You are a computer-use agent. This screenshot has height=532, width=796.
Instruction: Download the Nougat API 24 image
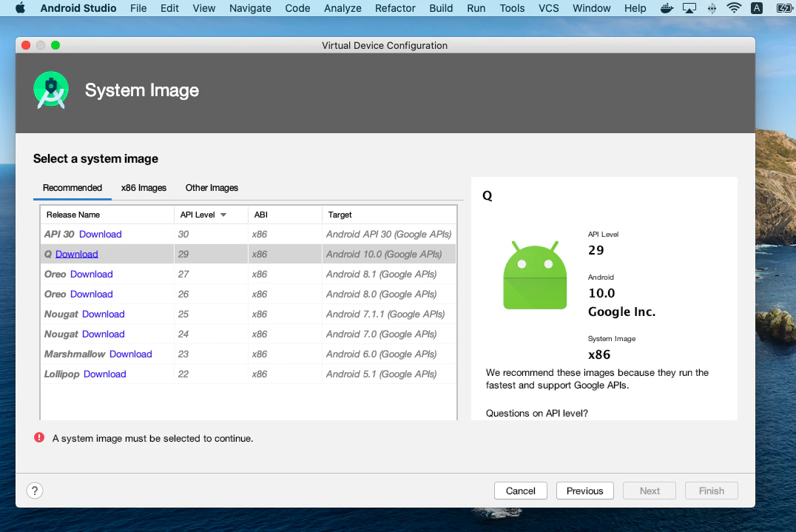[103, 334]
